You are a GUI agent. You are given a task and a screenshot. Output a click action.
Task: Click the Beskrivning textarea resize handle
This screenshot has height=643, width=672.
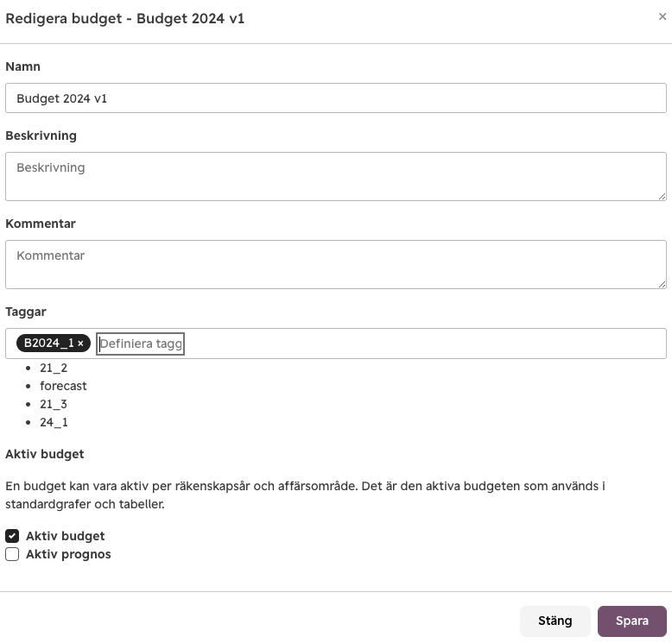(662, 196)
